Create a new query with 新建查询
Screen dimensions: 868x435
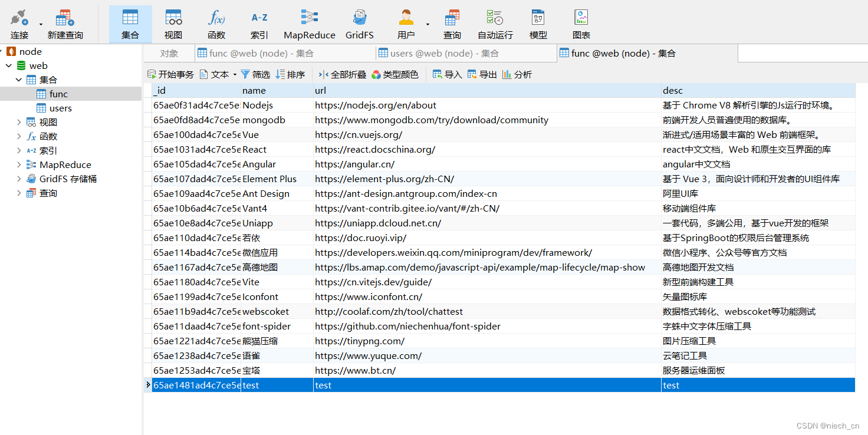pos(65,24)
